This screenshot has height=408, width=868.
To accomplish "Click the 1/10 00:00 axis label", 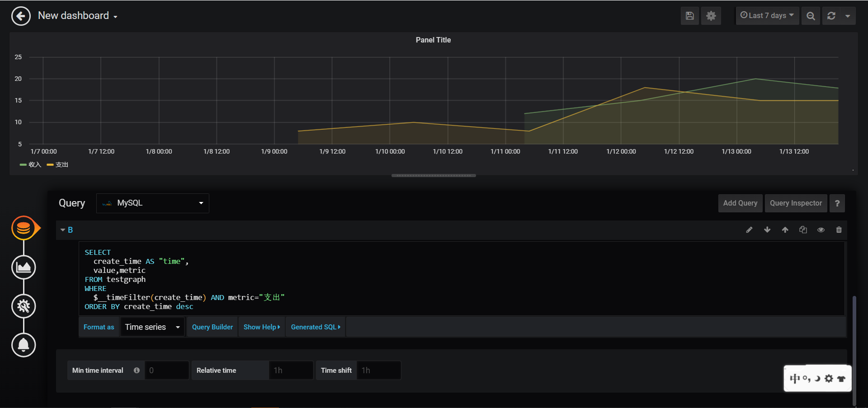I will pos(390,151).
